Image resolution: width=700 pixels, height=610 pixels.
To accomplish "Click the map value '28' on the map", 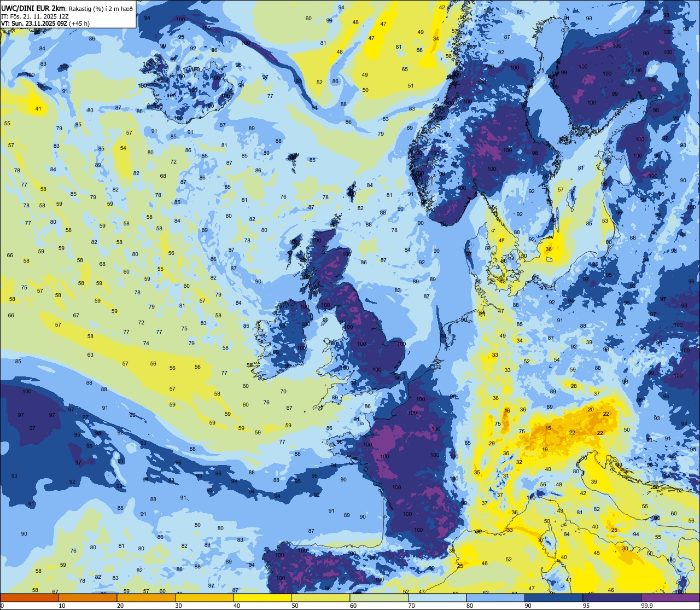I will (574, 386).
